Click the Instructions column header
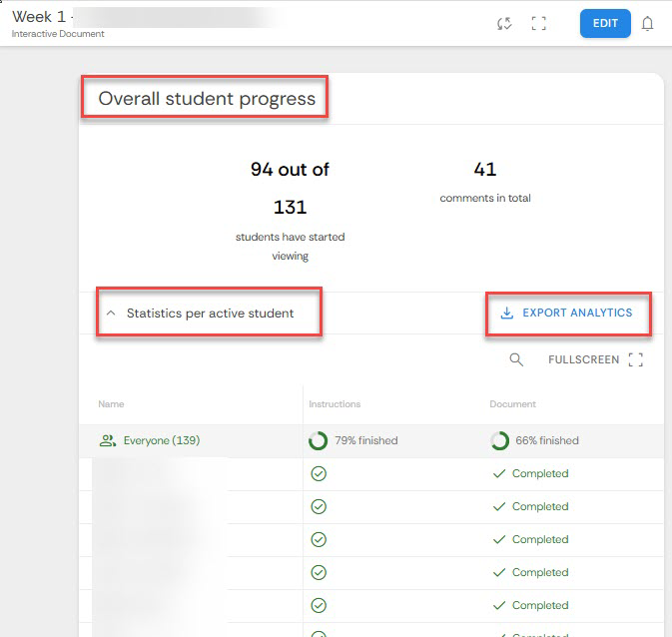The width and height of the screenshot is (672, 637). pos(335,403)
